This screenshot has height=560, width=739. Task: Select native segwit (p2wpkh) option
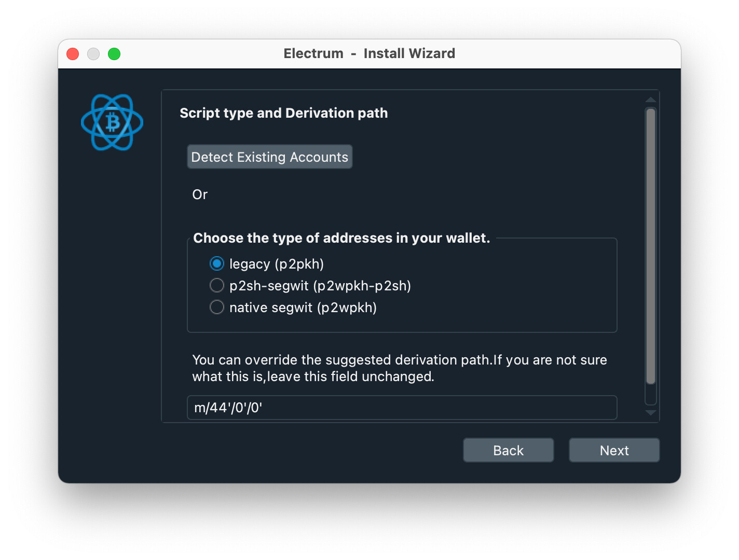217,307
